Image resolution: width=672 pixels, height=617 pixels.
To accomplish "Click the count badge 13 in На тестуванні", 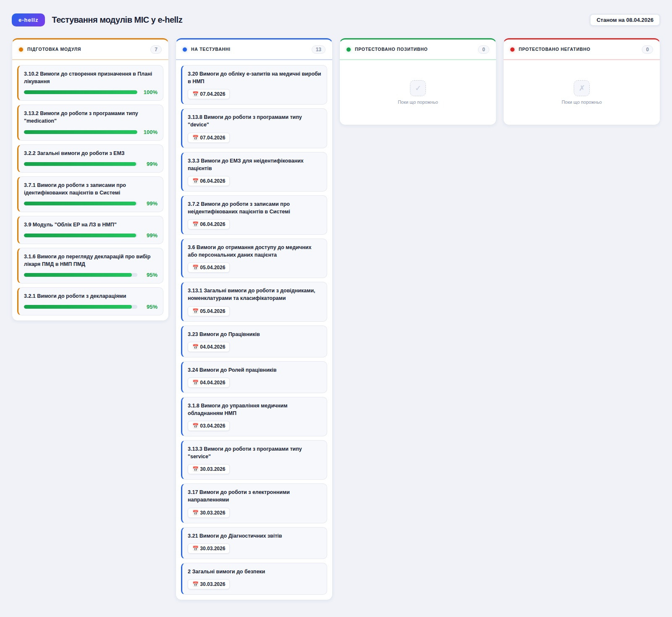I will (318, 50).
